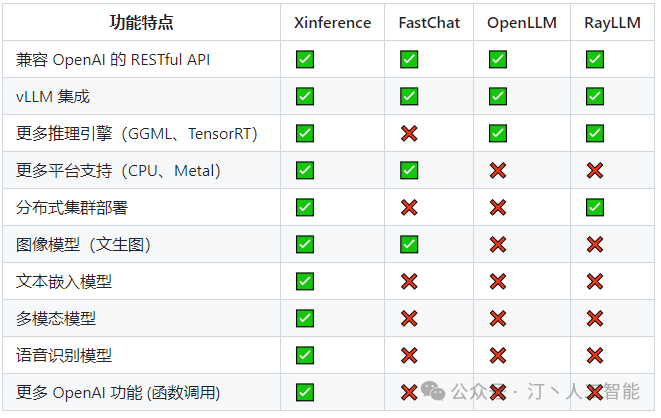Click FastChat green check for 图像模型 row
This screenshot has height=418, width=661.
408,245
